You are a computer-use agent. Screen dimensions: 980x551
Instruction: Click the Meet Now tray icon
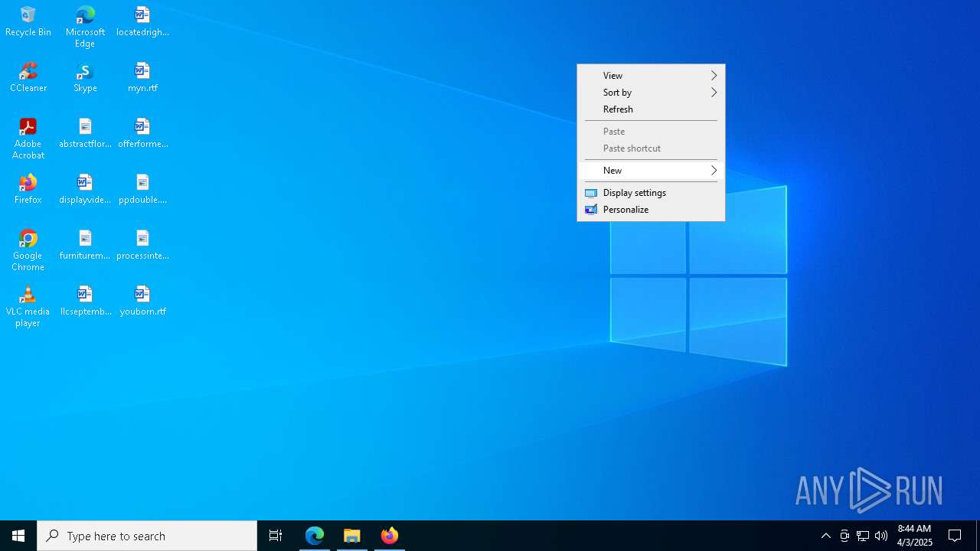pyautogui.click(x=844, y=536)
